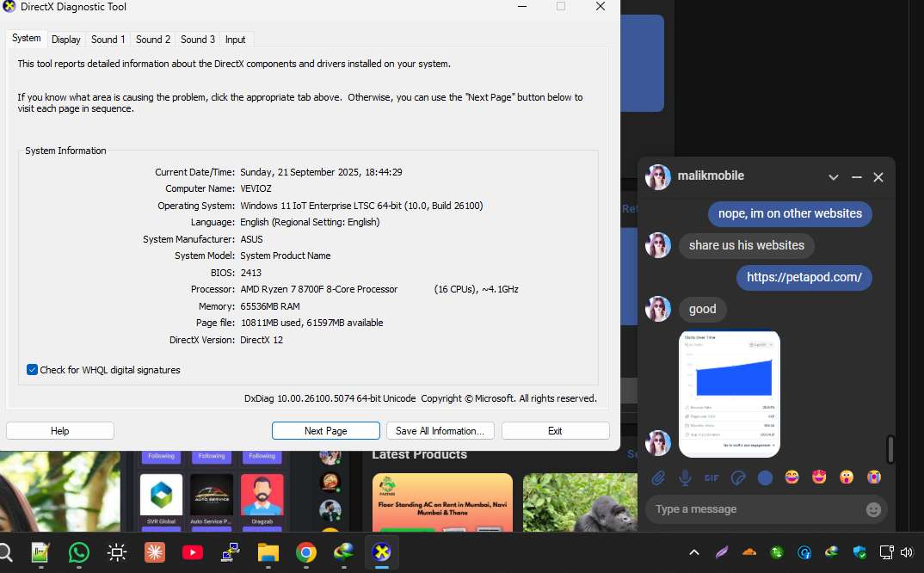
Task: Open emoji picker in message field
Action: (x=873, y=509)
